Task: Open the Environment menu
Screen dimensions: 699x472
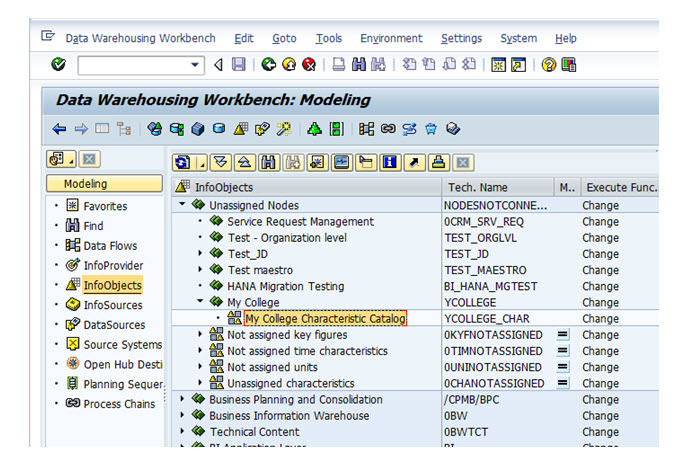Action: click(391, 38)
